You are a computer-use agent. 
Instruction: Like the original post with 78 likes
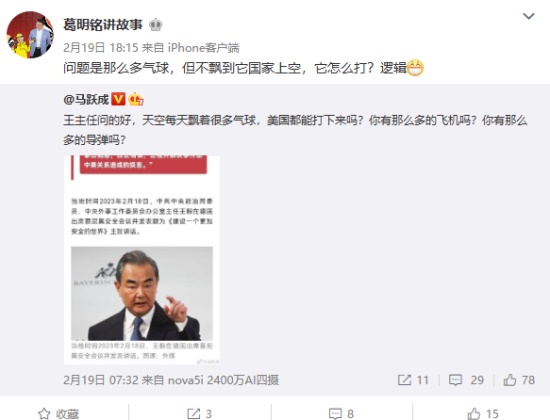[x=519, y=380]
